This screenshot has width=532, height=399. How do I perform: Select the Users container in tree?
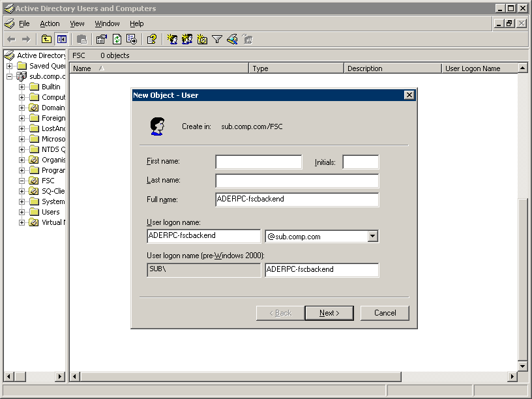[50, 212]
